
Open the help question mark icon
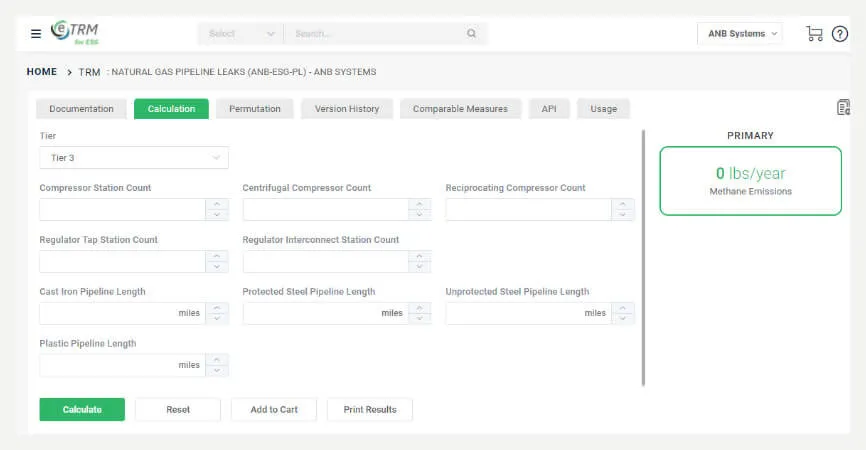coord(840,34)
